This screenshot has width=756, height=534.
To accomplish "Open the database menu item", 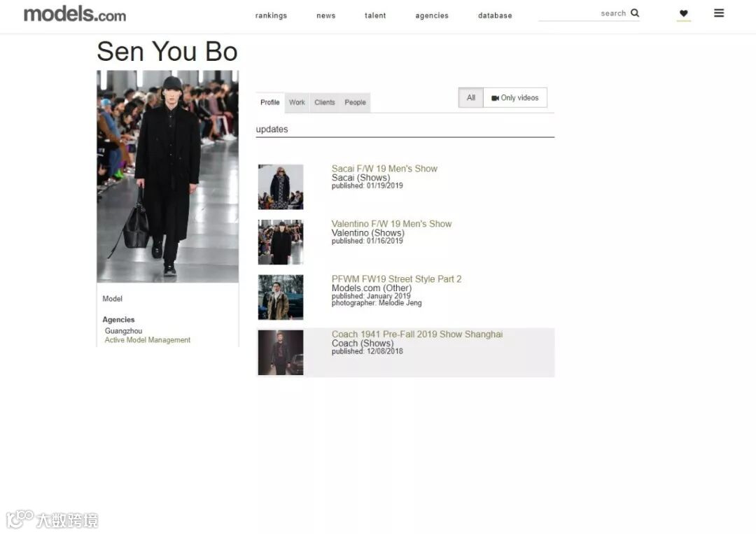I will 495,15.
